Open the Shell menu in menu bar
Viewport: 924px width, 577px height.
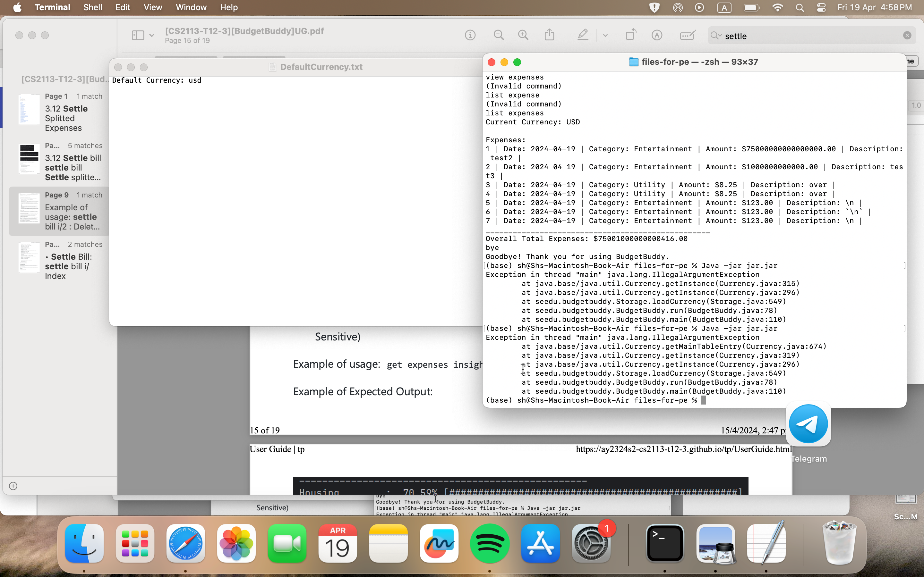tap(92, 7)
